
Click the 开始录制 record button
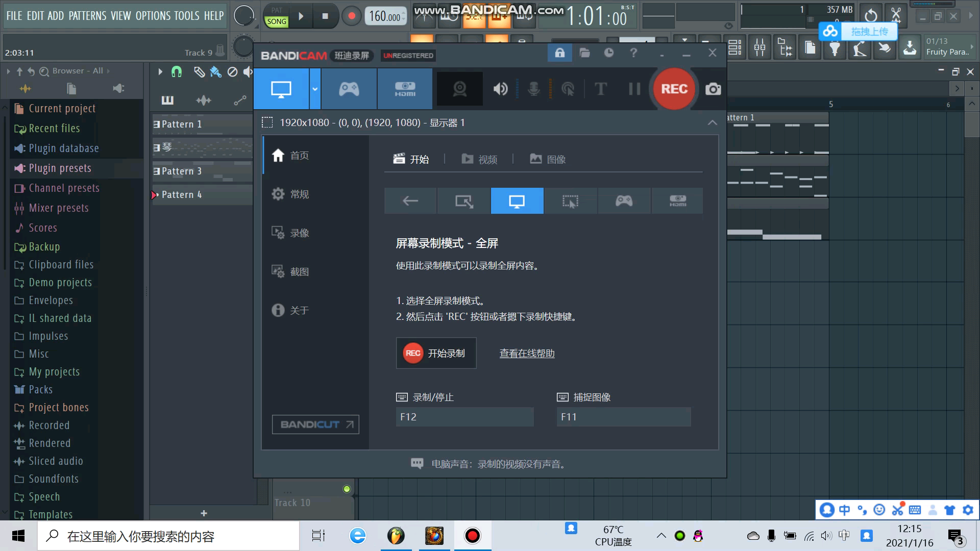coord(436,353)
